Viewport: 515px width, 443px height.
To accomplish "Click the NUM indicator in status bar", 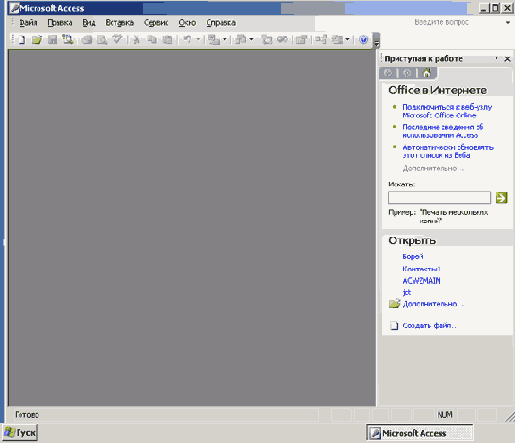I will tap(445, 415).
